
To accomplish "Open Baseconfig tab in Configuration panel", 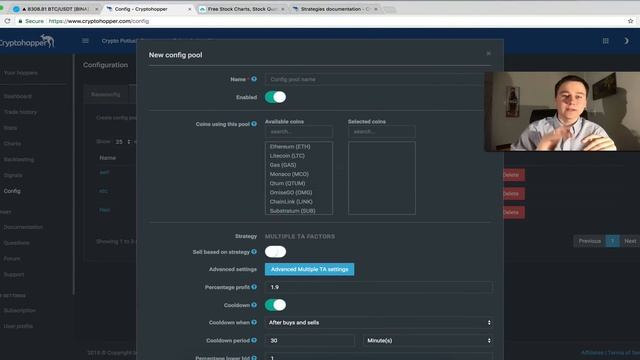I will pyautogui.click(x=106, y=94).
